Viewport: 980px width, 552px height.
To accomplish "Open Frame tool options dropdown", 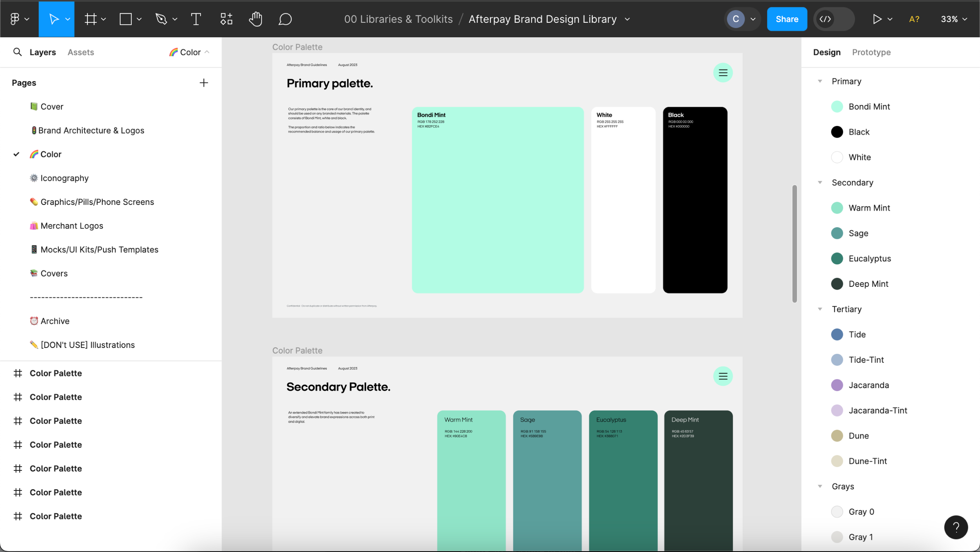I will click(x=103, y=19).
